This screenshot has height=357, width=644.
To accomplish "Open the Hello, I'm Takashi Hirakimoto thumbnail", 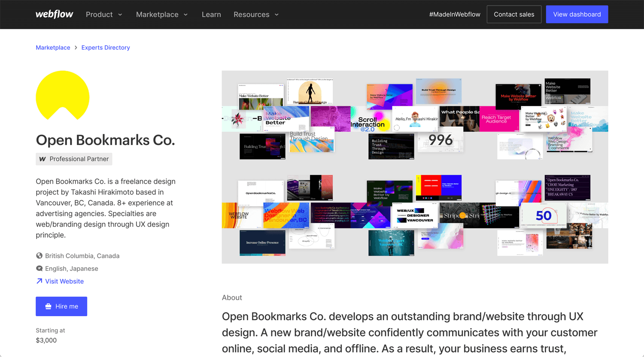I will [415, 119].
